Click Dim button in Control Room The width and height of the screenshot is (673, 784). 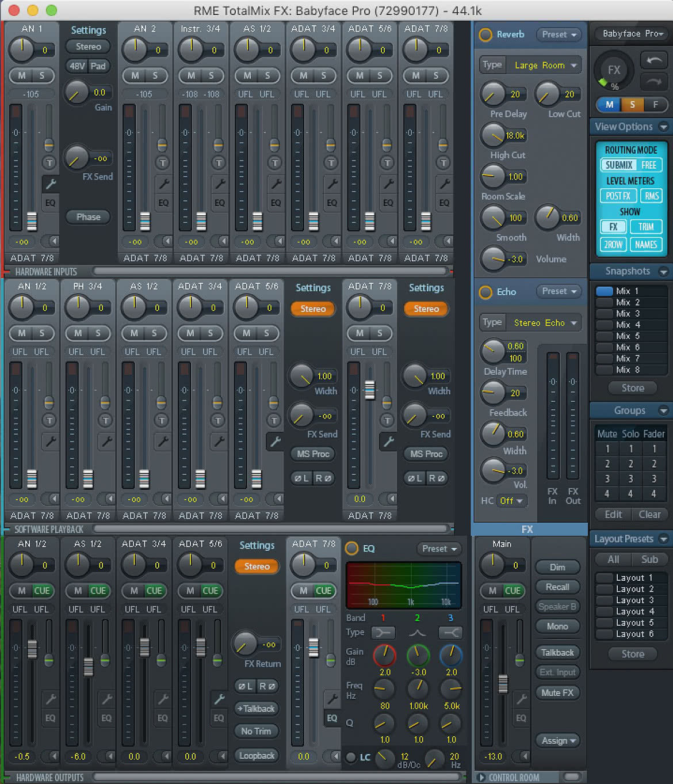[557, 567]
